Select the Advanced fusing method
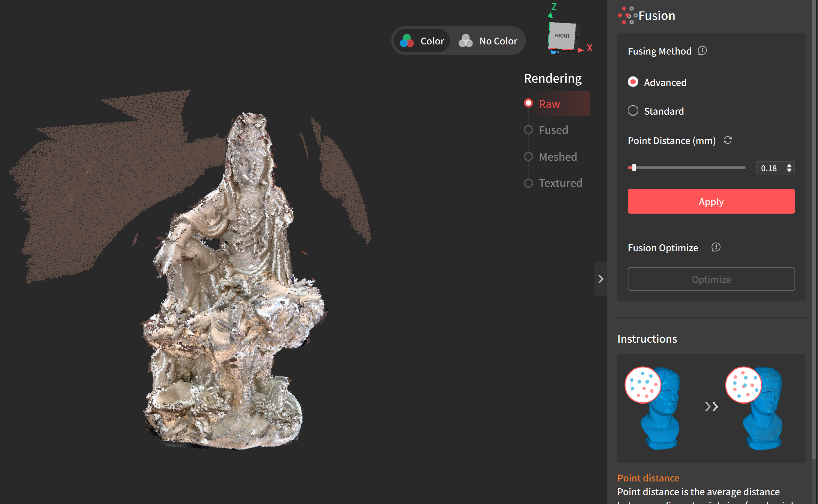Image resolution: width=818 pixels, height=504 pixels. (x=633, y=82)
